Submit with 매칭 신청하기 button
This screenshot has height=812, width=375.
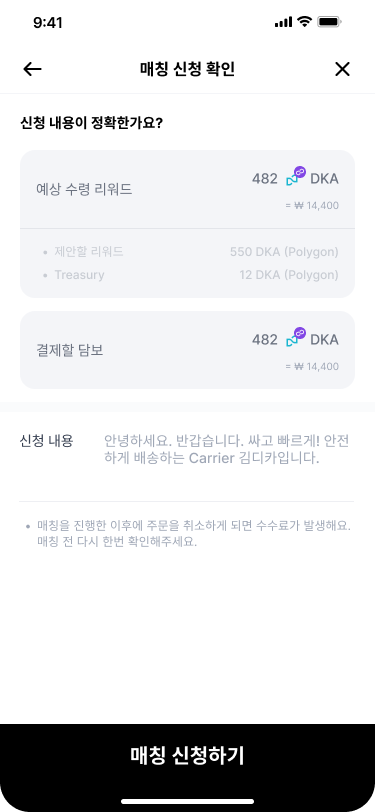pos(188,756)
